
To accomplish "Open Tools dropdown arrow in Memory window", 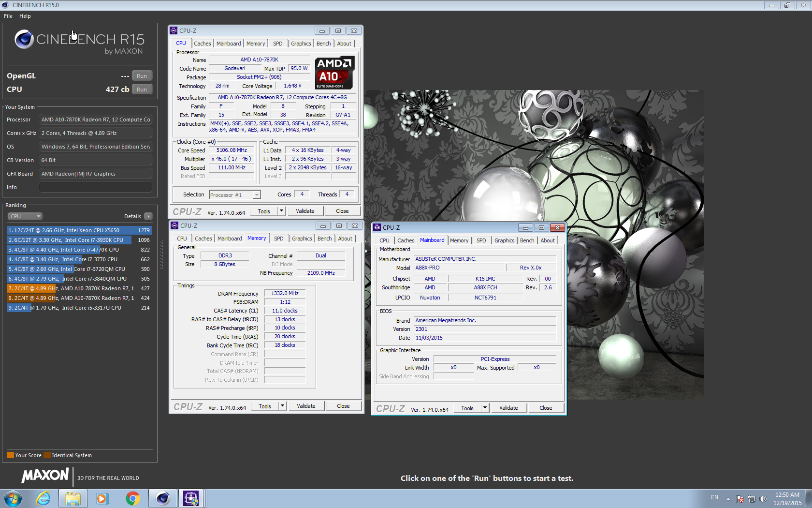I will point(283,406).
